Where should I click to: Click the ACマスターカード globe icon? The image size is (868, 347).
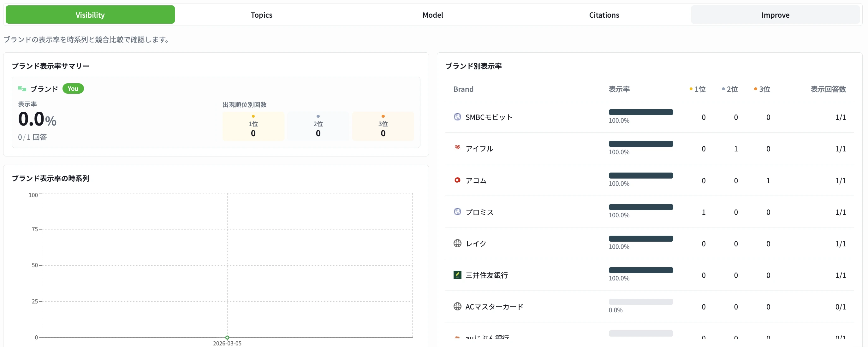(457, 307)
